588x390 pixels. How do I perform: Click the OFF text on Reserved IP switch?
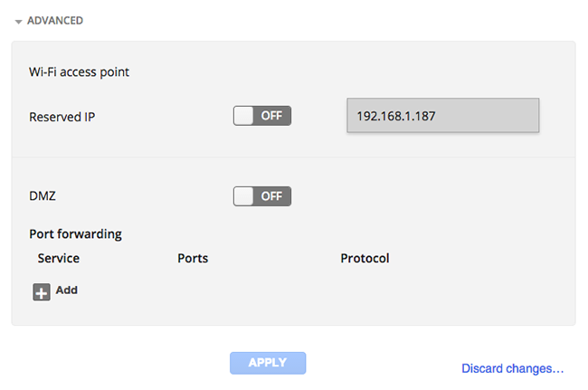[272, 116]
